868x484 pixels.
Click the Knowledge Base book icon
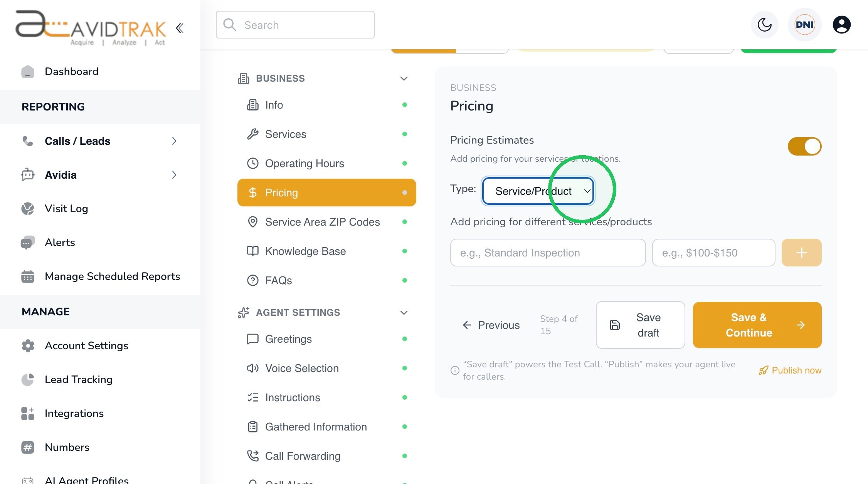[252, 251]
